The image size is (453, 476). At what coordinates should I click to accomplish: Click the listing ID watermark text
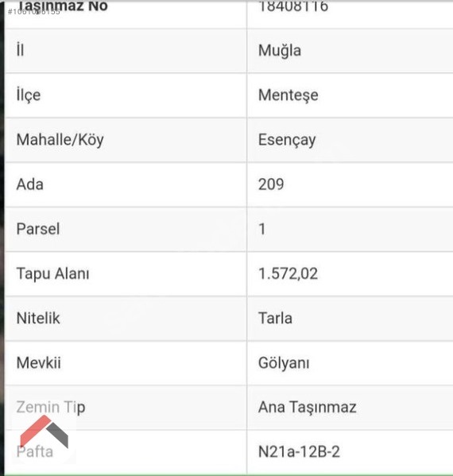pos(34,12)
